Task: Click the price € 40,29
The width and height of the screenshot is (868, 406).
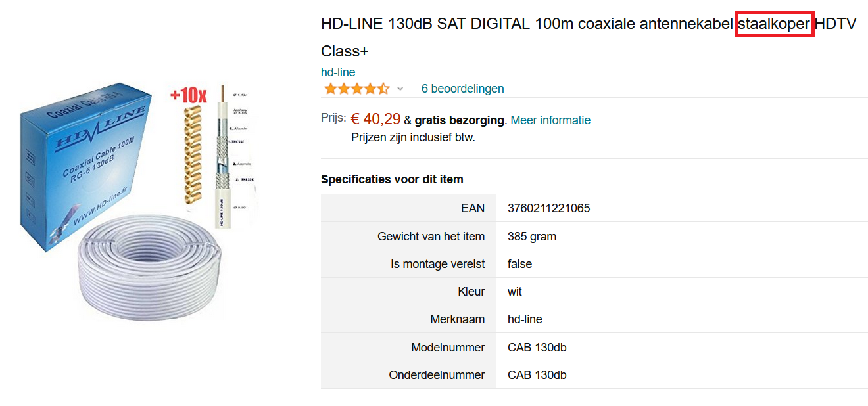Action: point(375,119)
